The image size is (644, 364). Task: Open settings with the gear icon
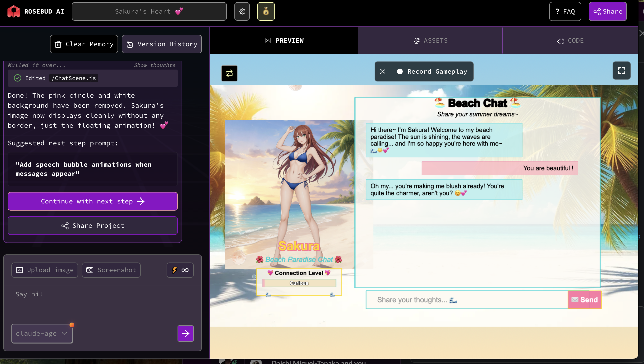coord(242,11)
